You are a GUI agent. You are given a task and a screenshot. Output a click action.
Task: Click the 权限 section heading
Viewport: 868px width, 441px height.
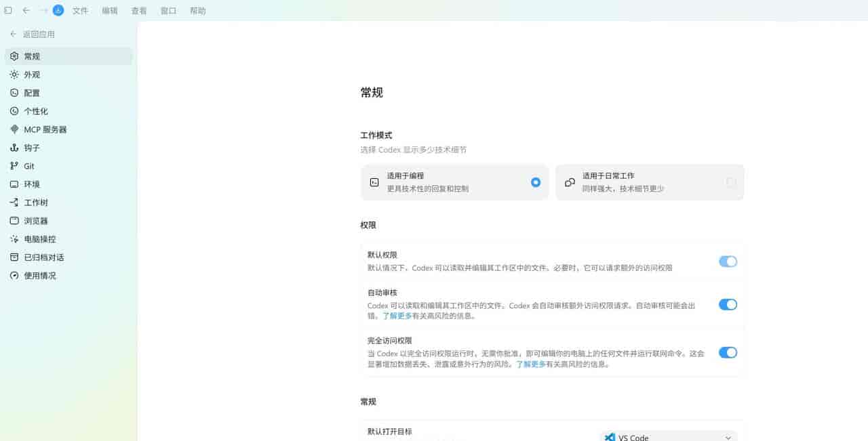pyautogui.click(x=368, y=225)
